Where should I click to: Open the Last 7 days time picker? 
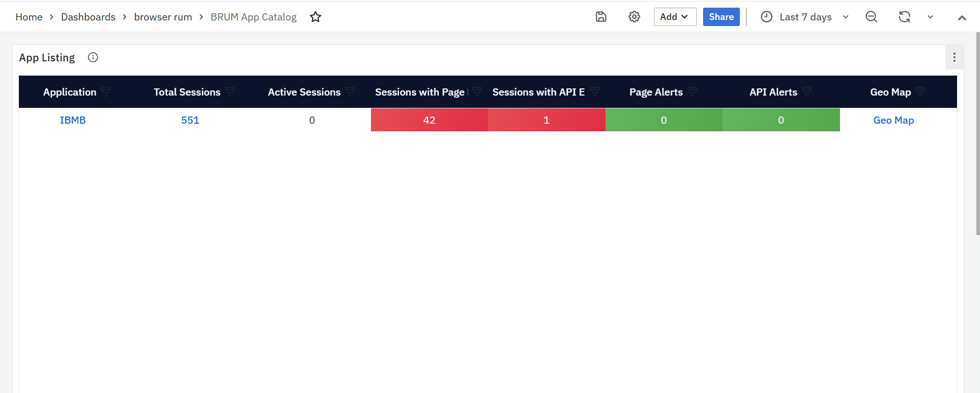click(x=805, y=17)
